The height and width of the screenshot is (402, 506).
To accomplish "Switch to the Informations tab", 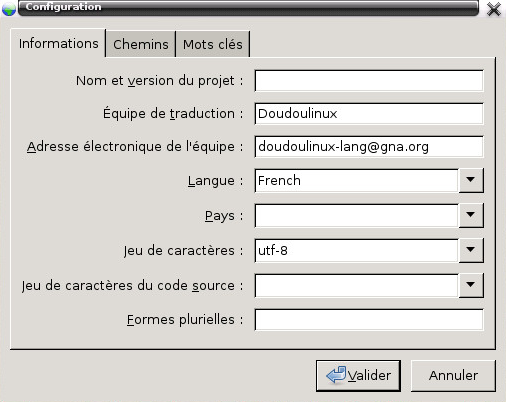I will [x=58, y=44].
